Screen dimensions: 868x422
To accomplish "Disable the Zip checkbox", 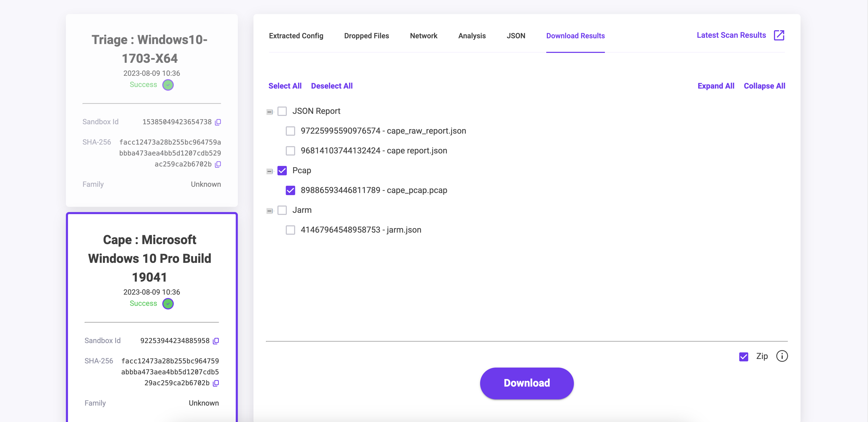I will click(743, 357).
